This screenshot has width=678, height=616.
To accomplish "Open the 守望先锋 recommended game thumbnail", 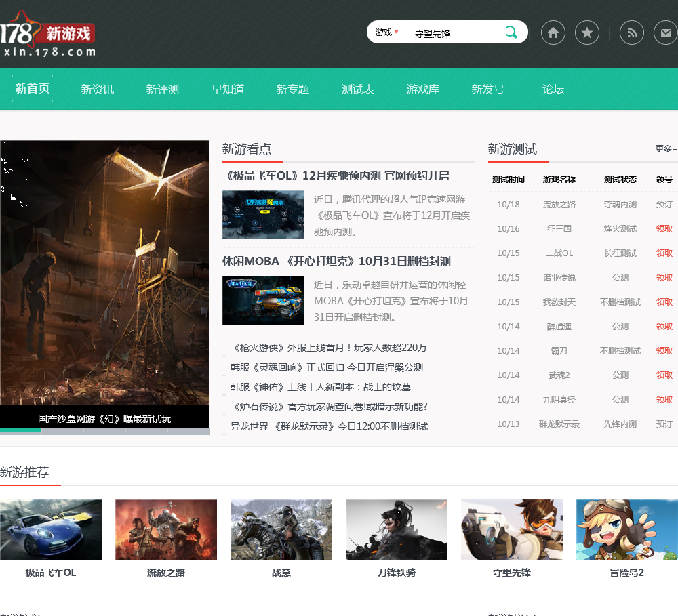I will click(512, 530).
